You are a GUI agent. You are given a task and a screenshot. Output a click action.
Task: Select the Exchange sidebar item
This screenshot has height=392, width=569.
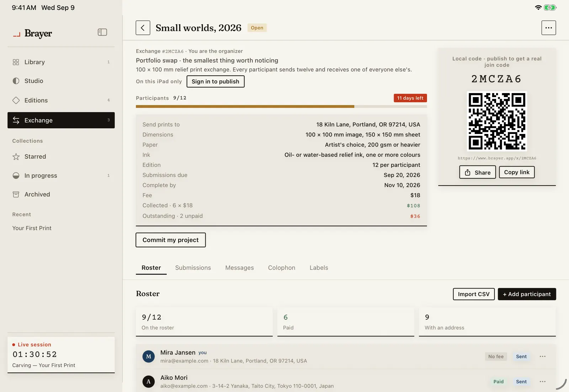pos(61,120)
